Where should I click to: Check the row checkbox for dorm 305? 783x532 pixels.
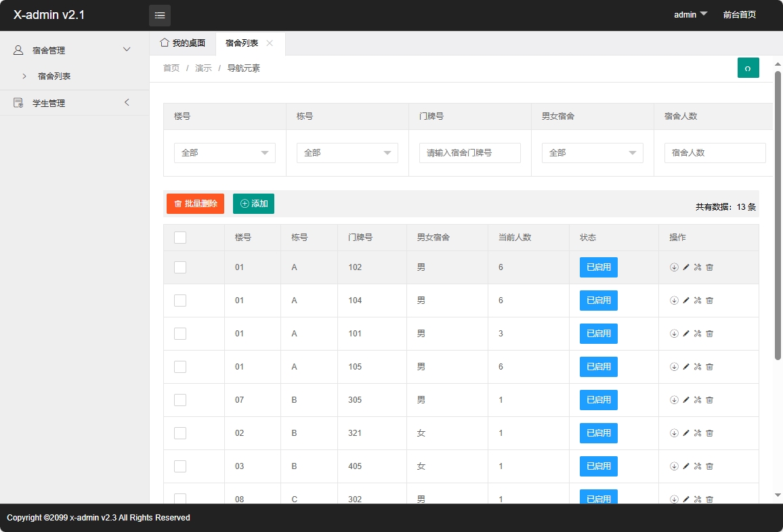[179, 399]
